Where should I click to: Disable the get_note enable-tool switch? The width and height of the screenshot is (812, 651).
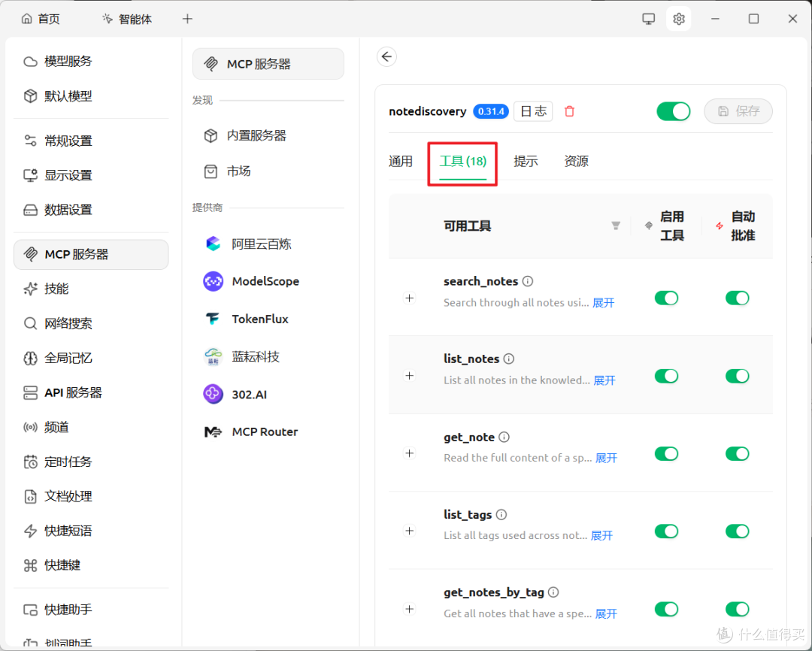point(666,454)
